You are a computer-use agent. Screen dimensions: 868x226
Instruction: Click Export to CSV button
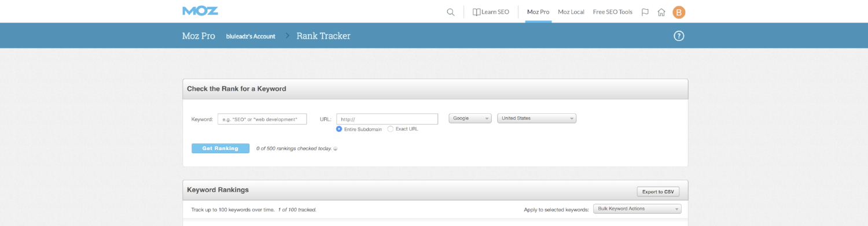pyautogui.click(x=658, y=192)
